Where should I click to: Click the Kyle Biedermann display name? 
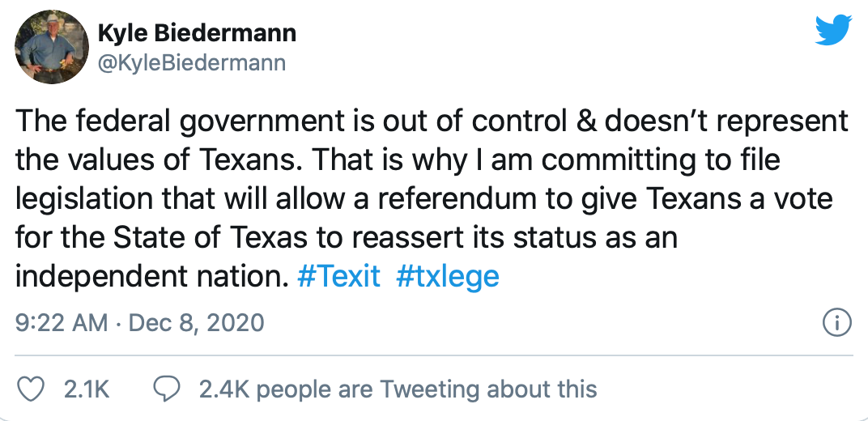pos(196,33)
